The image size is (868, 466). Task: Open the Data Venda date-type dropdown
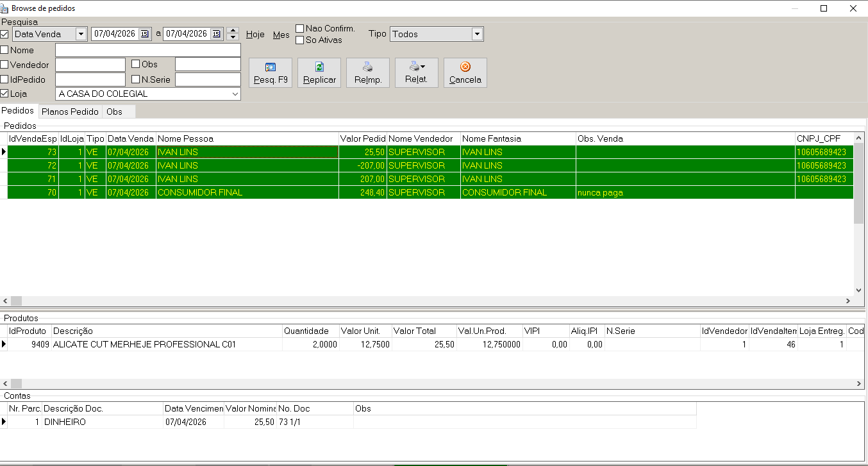(x=81, y=34)
